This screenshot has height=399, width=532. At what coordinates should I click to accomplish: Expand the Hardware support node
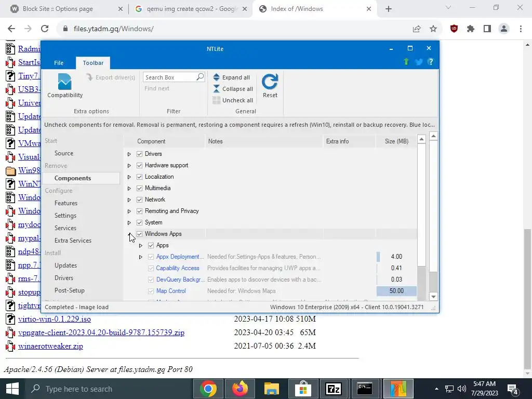click(129, 166)
